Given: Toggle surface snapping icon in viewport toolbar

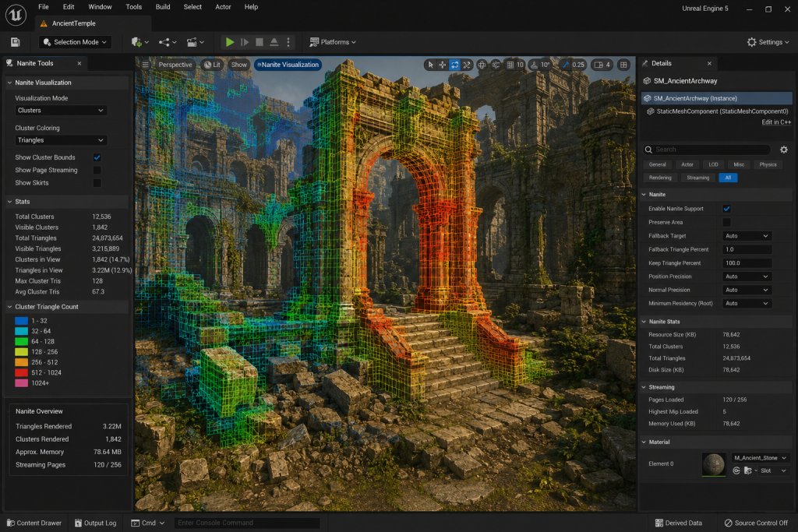Looking at the screenshot, I should (496, 65).
